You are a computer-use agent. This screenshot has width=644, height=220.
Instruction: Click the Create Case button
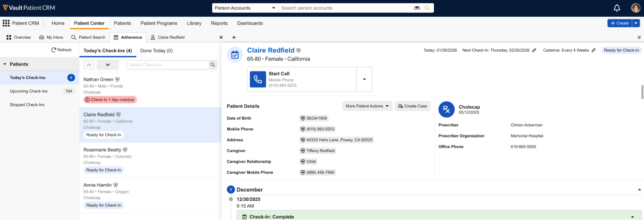(412, 106)
